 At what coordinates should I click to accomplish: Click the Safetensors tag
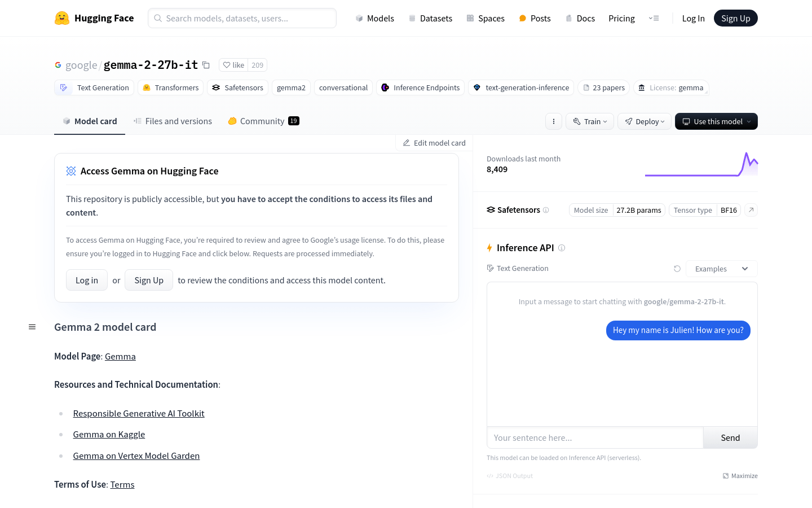pos(237,87)
